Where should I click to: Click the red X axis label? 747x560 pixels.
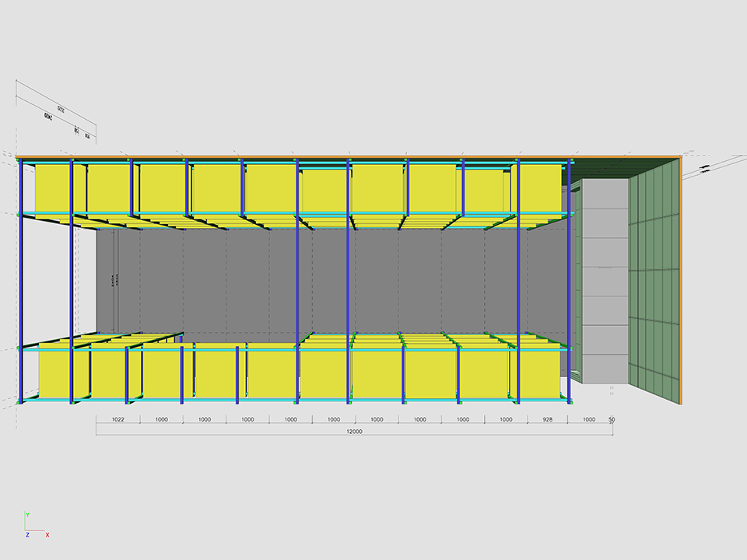point(47,535)
